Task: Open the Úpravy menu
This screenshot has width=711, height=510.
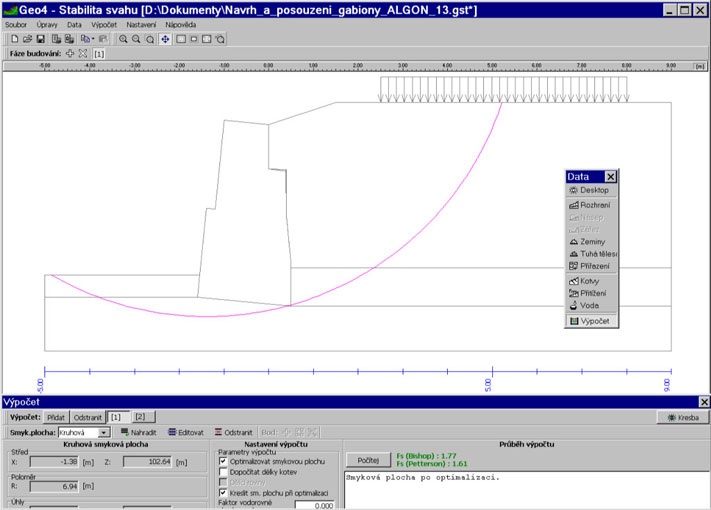Action: coord(47,24)
